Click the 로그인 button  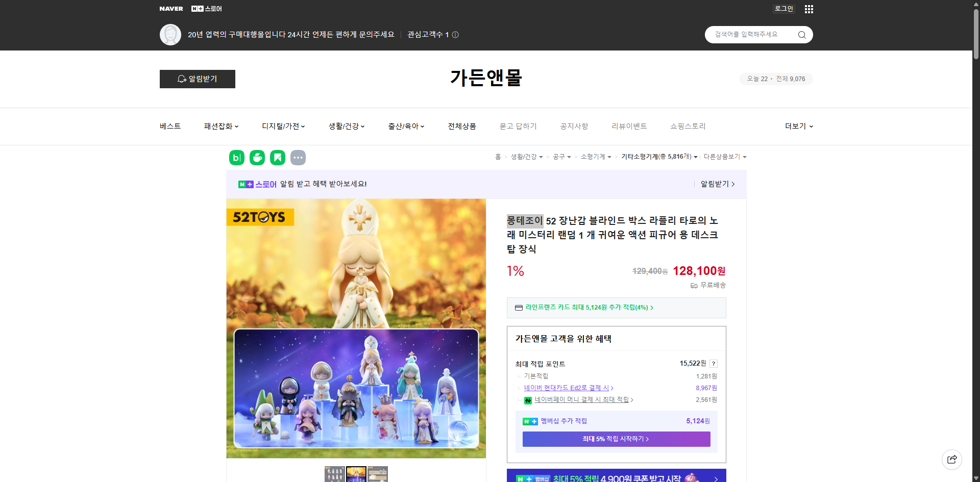point(783,9)
